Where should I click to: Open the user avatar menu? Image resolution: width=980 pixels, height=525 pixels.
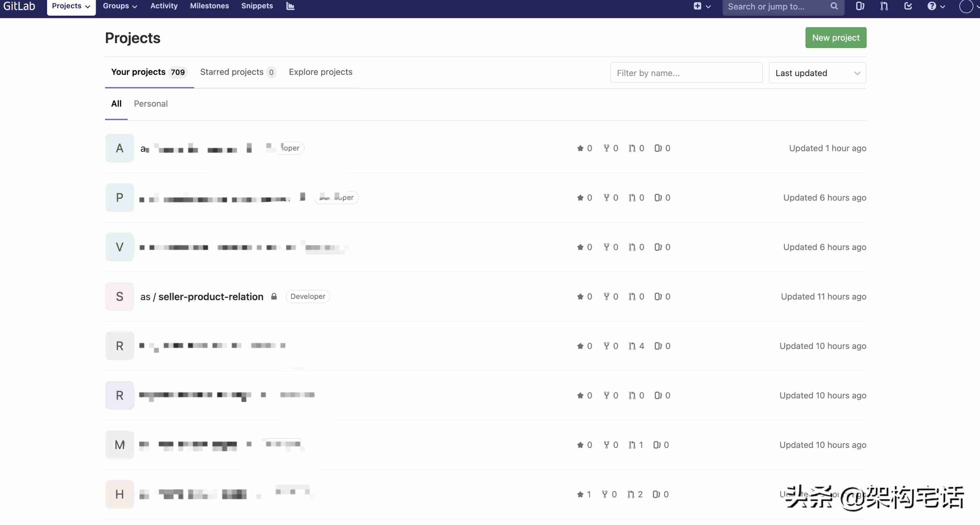966,7
